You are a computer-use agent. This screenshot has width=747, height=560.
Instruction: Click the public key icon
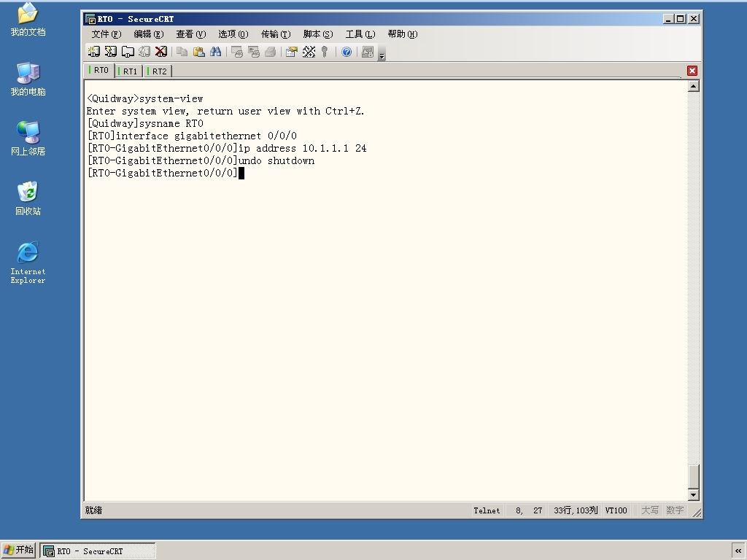325,52
